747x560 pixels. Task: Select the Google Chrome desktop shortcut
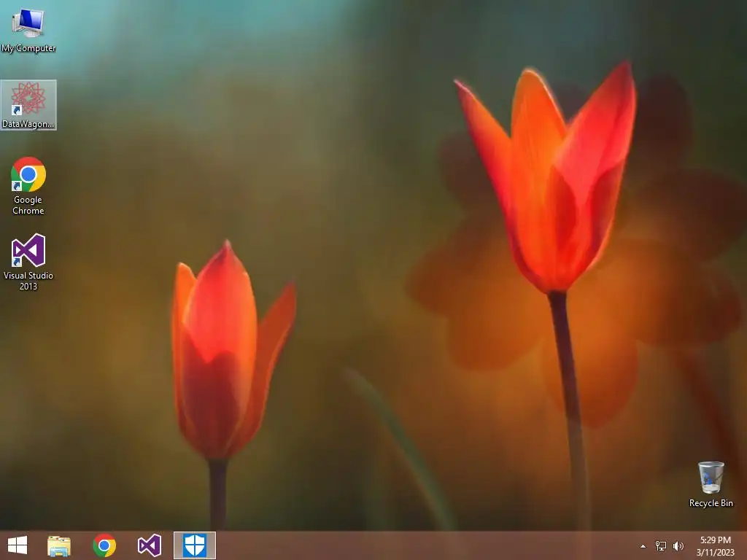coord(28,186)
